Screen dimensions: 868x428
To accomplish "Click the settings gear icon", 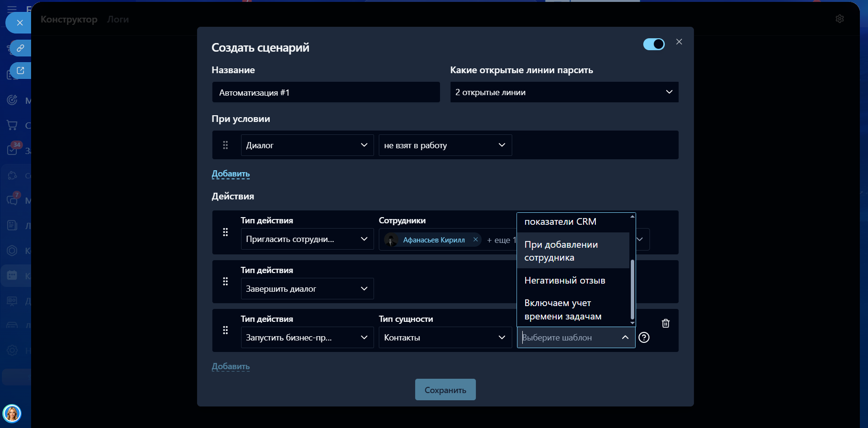I will tap(839, 19).
